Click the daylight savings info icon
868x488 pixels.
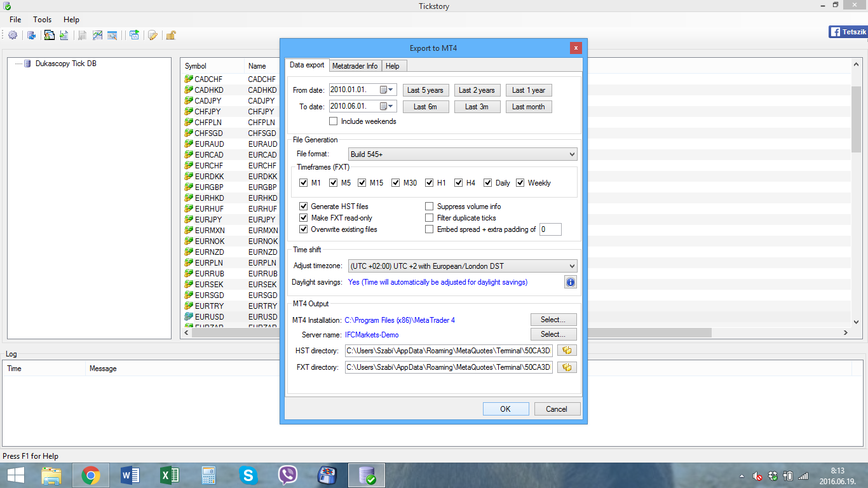570,282
